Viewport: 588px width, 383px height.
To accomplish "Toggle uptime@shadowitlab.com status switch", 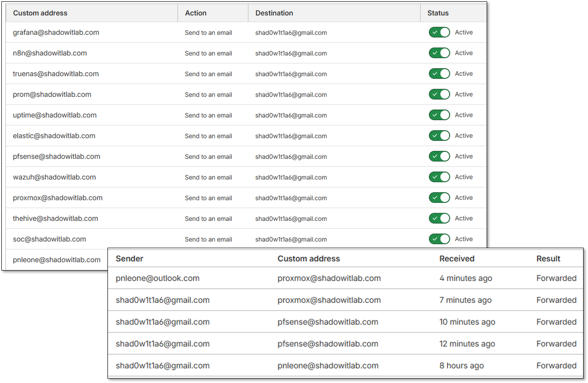I will click(x=439, y=115).
